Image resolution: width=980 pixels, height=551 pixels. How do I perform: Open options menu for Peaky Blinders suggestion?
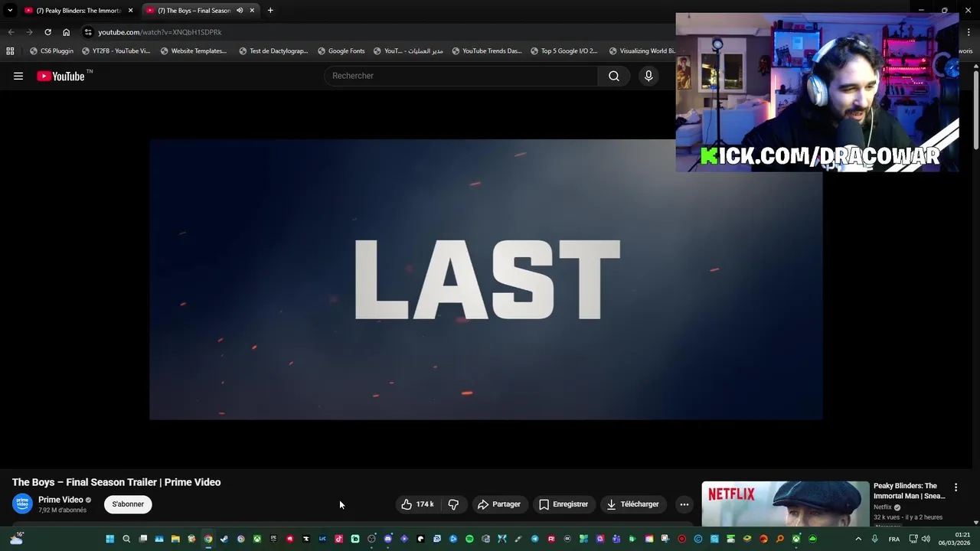955,487
